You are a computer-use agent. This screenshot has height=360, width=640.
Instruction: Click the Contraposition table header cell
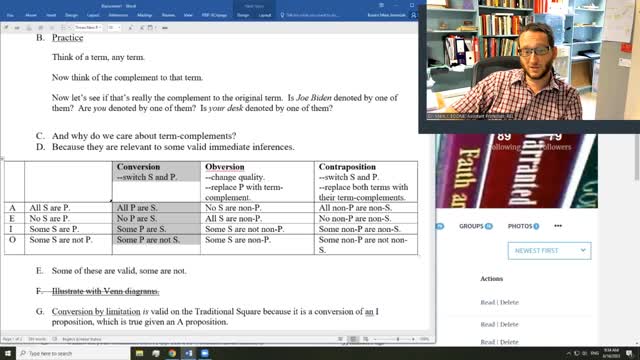[366, 182]
